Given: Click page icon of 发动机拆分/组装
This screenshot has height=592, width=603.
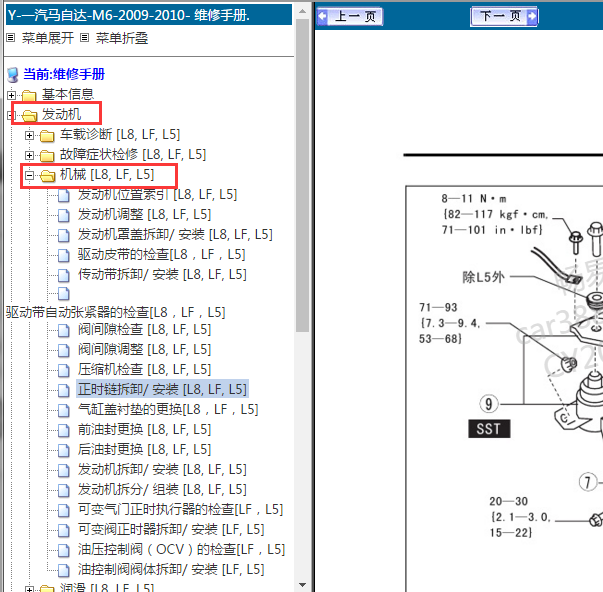Looking at the screenshot, I should (x=64, y=490).
